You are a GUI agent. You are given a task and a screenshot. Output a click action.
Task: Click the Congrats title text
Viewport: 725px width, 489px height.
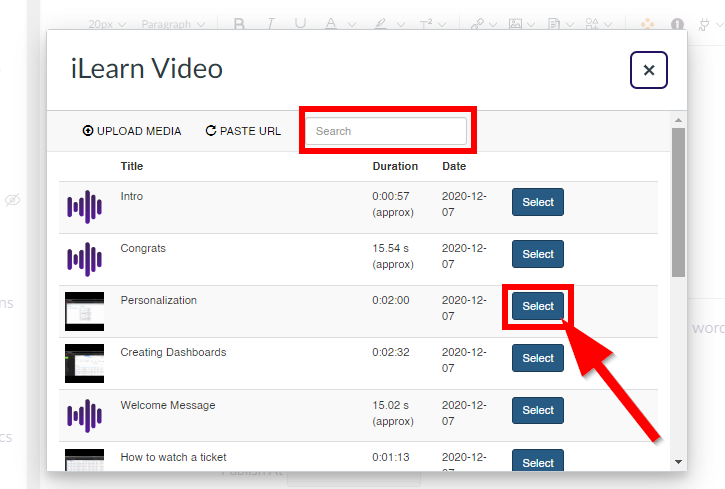[143, 248]
